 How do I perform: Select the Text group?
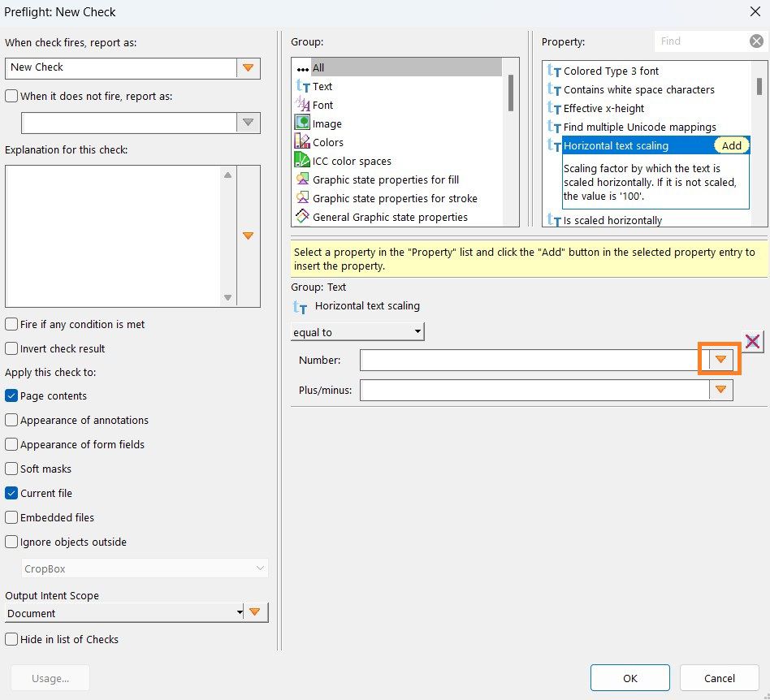pos(322,86)
